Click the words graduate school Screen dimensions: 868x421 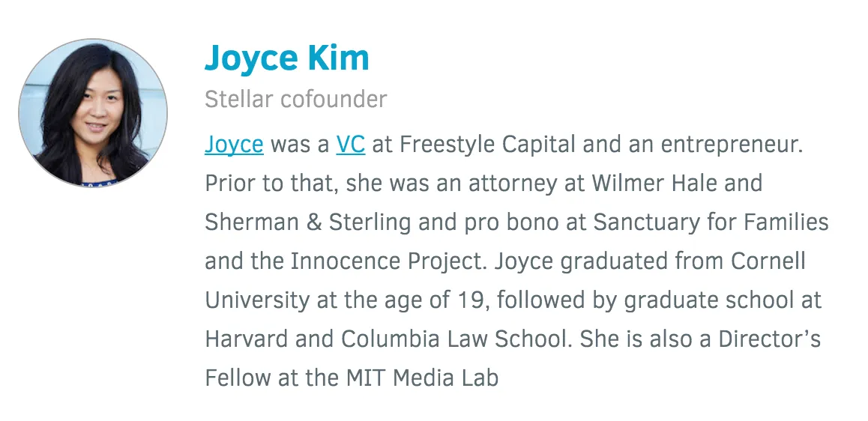[710, 300]
